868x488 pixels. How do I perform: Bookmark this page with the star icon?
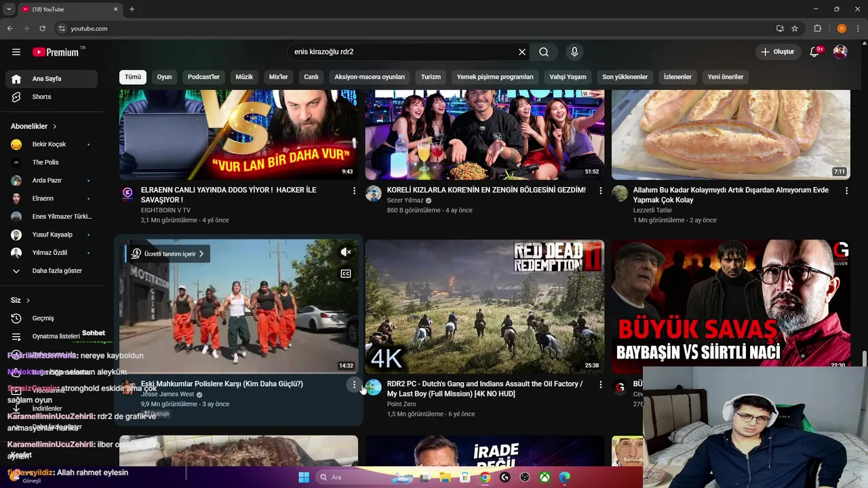click(x=795, y=28)
